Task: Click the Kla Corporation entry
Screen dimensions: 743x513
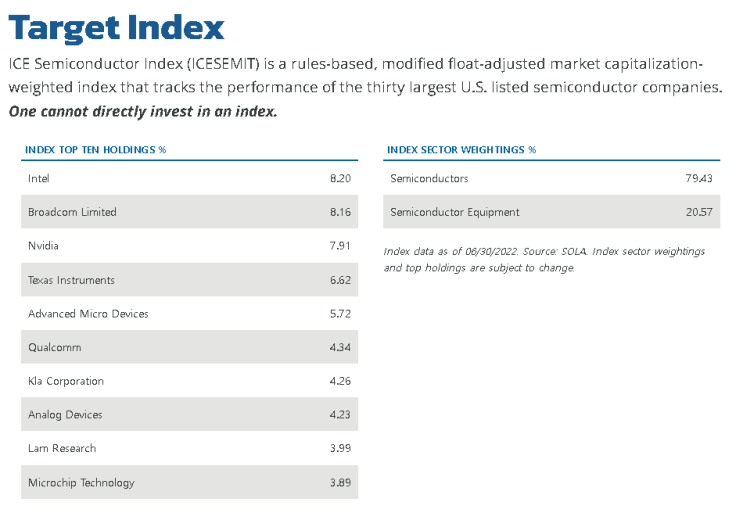Action: 189,381
